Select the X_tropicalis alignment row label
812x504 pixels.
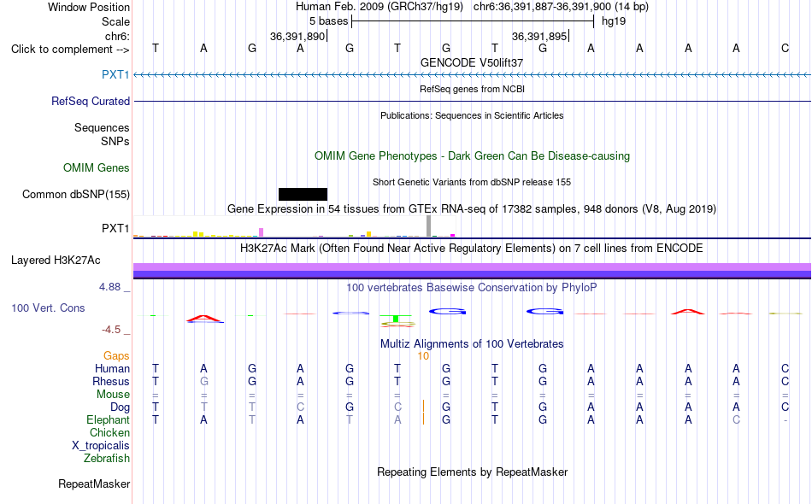pos(101,446)
